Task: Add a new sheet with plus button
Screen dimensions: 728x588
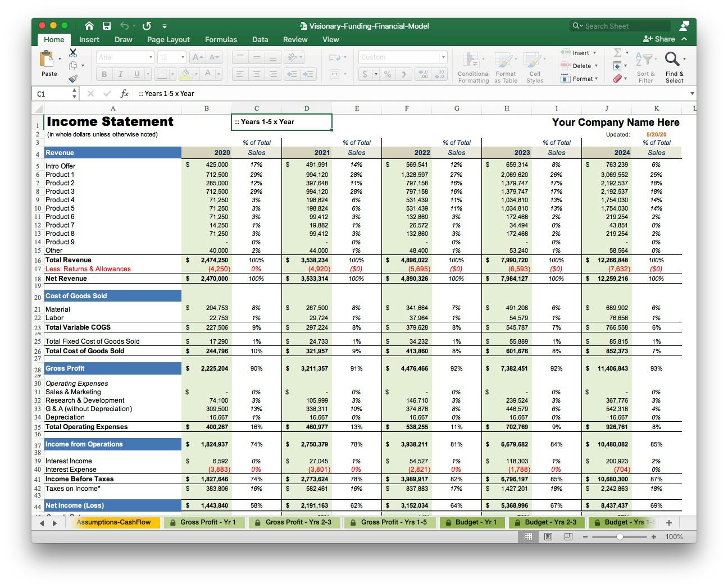Action: click(x=668, y=522)
